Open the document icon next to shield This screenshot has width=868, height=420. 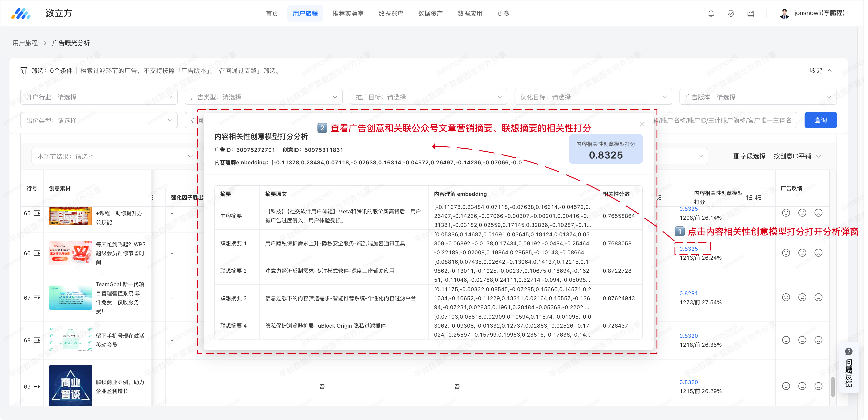click(x=751, y=14)
